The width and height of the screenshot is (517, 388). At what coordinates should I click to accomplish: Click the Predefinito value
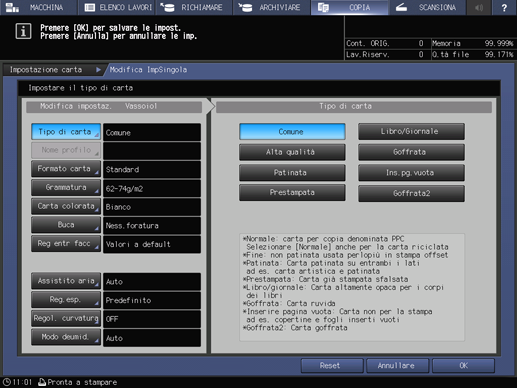click(152, 300)
